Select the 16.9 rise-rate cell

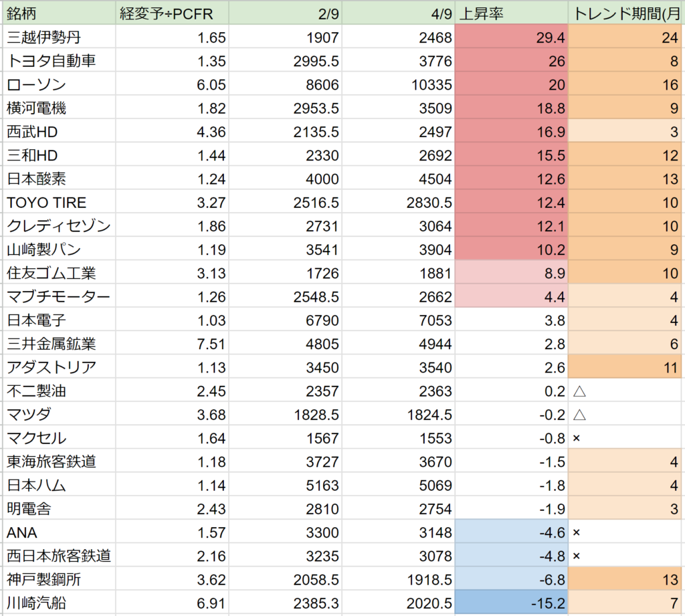512,132
